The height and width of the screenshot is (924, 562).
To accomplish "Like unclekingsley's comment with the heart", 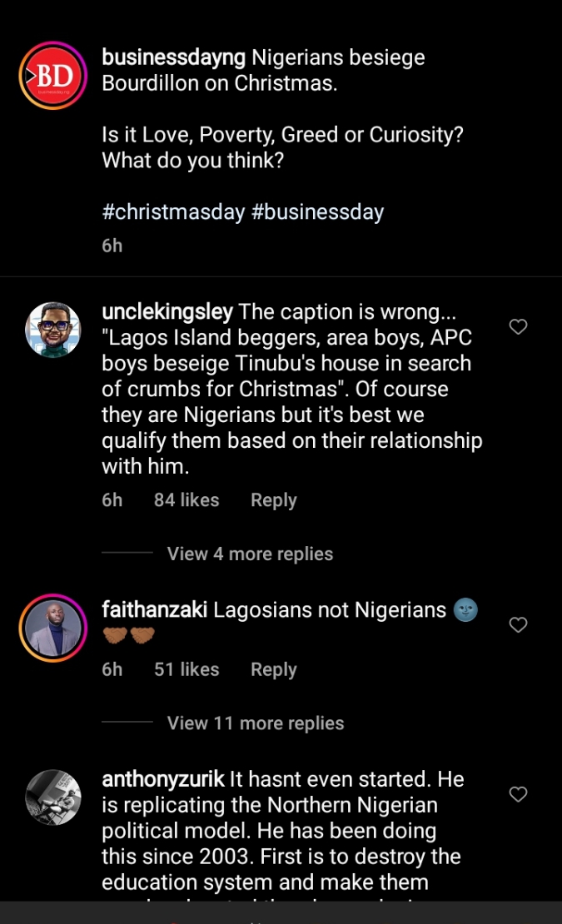I will [x=518, y=327].
